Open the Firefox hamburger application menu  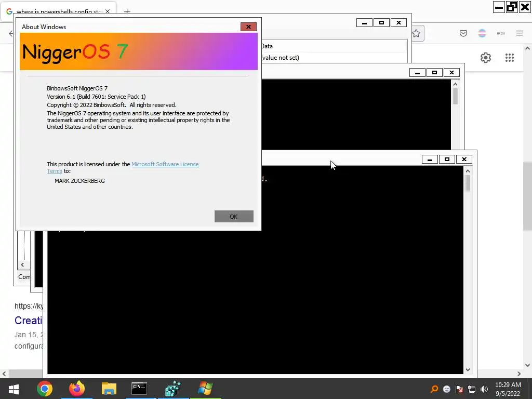coord(520,33)
